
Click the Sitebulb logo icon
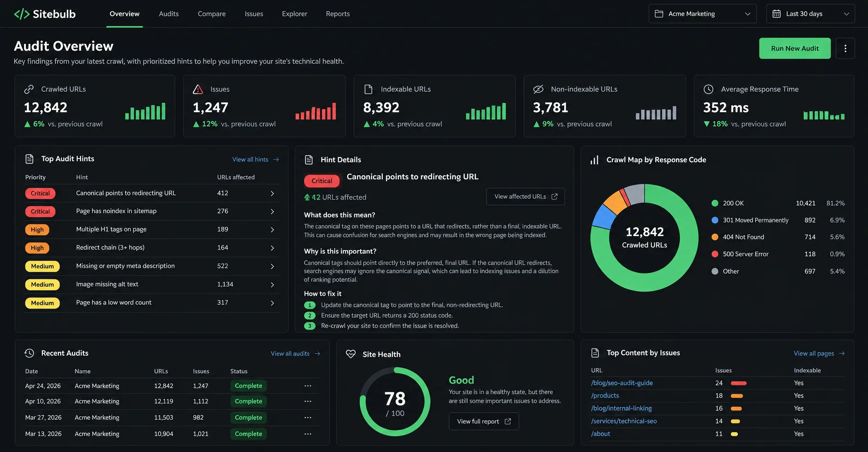22,14
